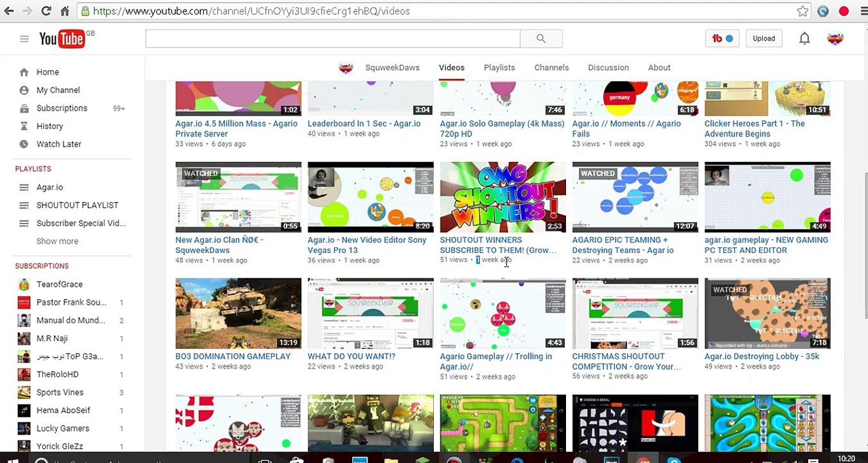Open Manual do Mundo subscription
Image resolution: width=868 pixels, height=463 pixels.
click(x=71, y=320)
